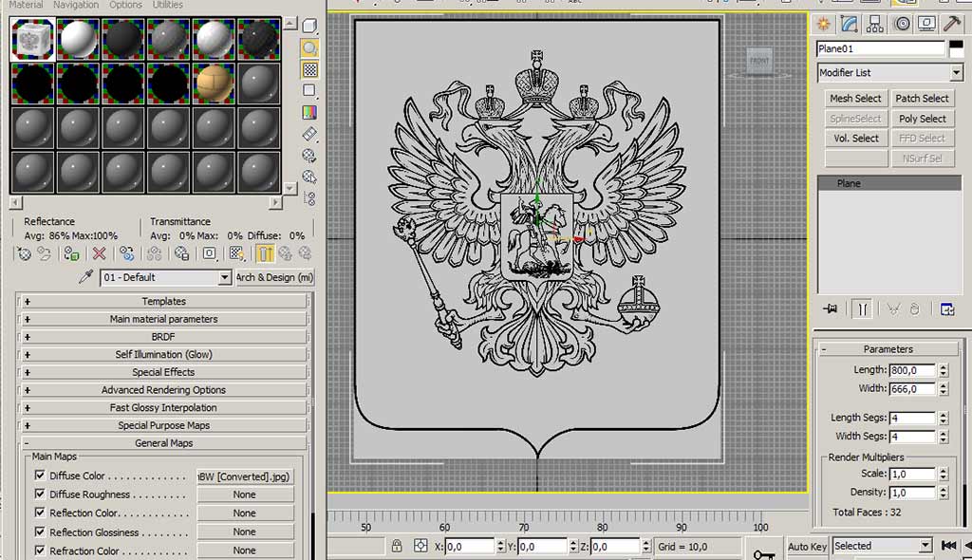Expand the BRDF rollout
The height and width of the screenshot is (560, 972).
coord(163,337)
